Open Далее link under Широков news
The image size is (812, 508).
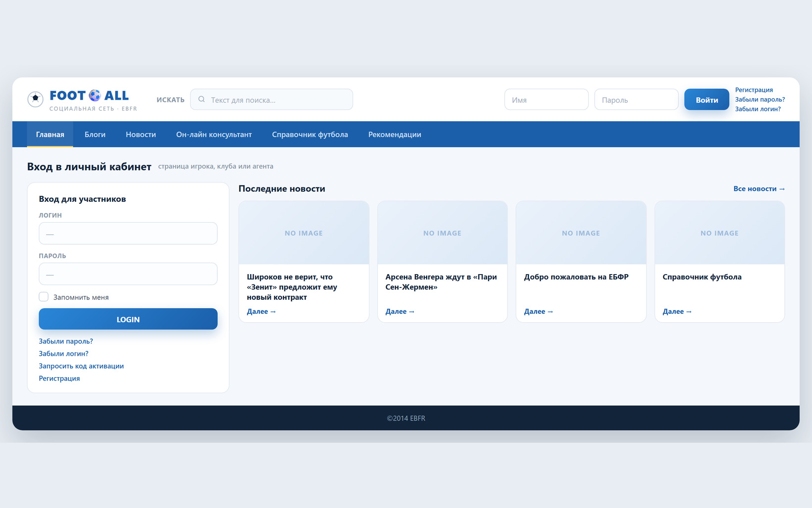click(261, 311)
